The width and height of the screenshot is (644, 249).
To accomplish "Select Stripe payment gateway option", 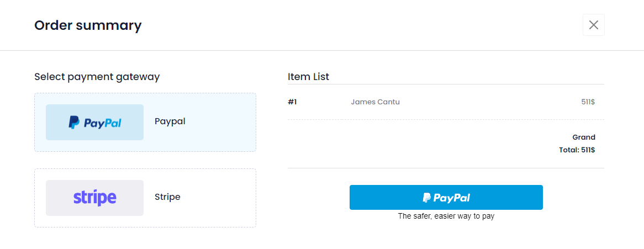I will coord(145,198).
